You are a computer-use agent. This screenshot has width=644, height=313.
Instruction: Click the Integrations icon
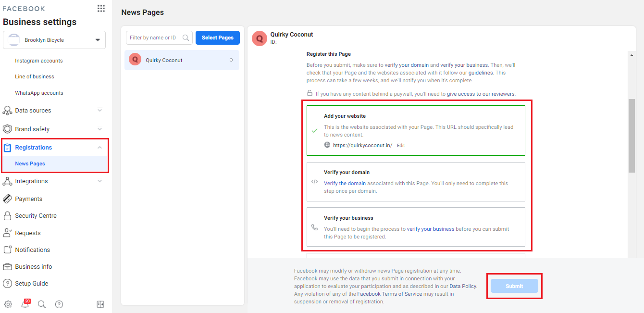(x=7, y=181)
